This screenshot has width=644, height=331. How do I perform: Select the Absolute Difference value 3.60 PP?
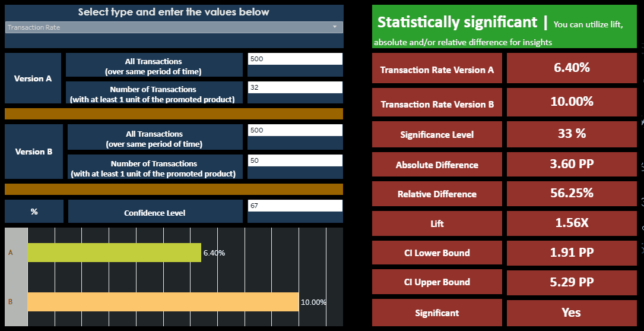coord(572,164)
